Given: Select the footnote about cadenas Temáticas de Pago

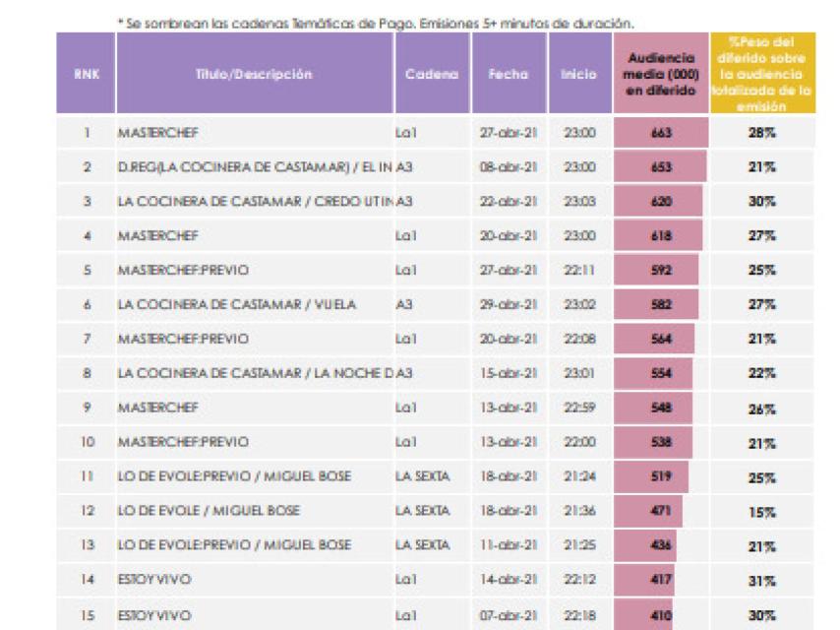Looking at the screenshot, I should pos(375,22).
